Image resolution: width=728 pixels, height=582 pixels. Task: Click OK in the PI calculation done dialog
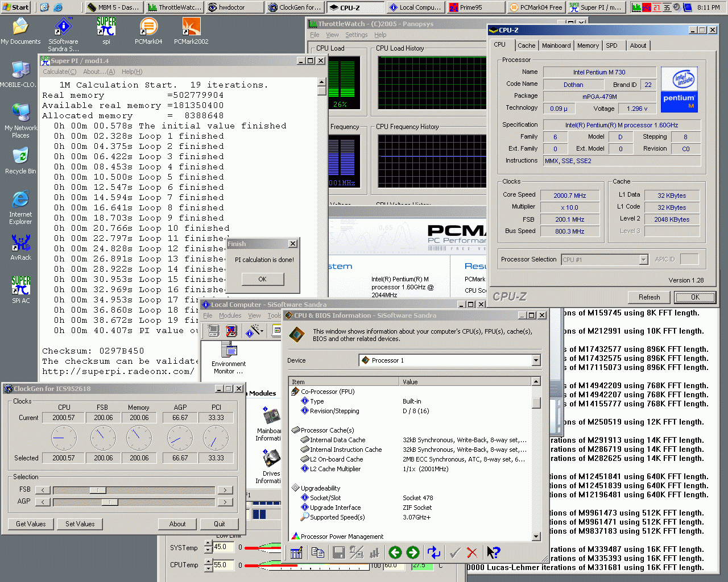[x=262, y=279]
